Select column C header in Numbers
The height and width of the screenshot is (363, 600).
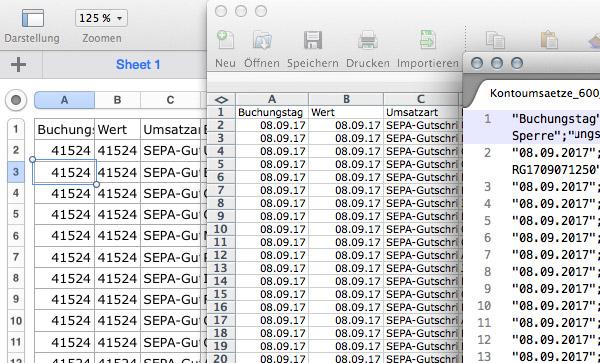coord(170,100)
